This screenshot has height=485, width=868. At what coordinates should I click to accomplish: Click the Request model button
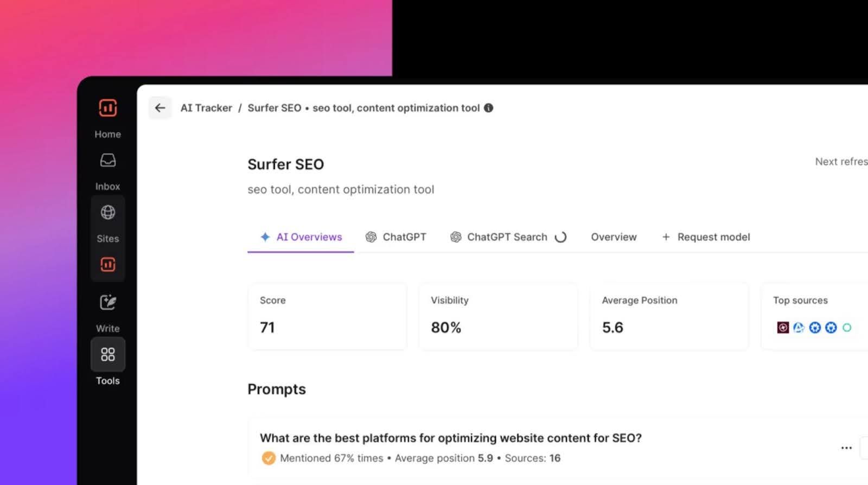[x=706, y=237]
